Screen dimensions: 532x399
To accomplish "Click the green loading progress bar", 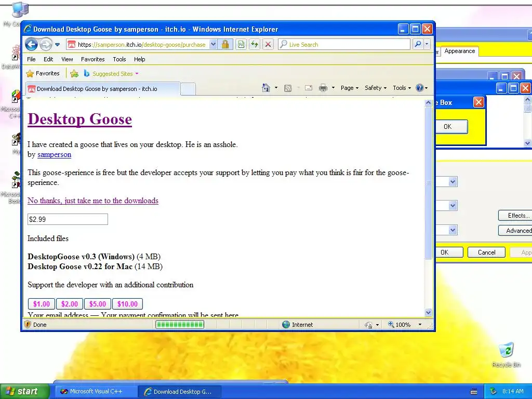I will [179, 325].
